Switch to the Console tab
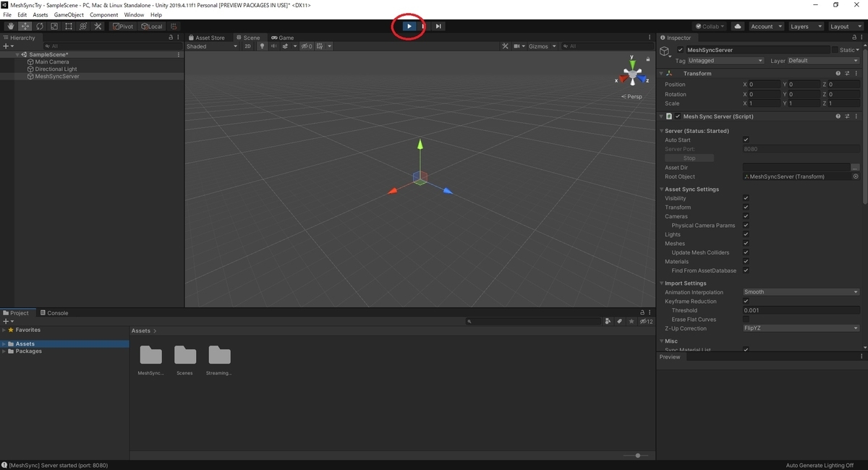This screenshot has width=868, height=470. click(x=54, y=313)
